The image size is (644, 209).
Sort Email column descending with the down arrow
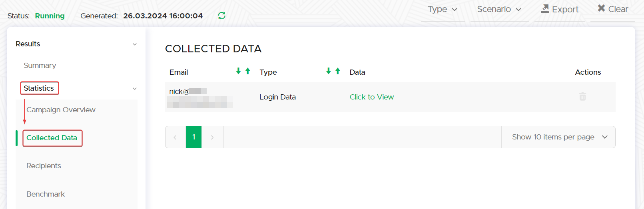tap(238, 71)
